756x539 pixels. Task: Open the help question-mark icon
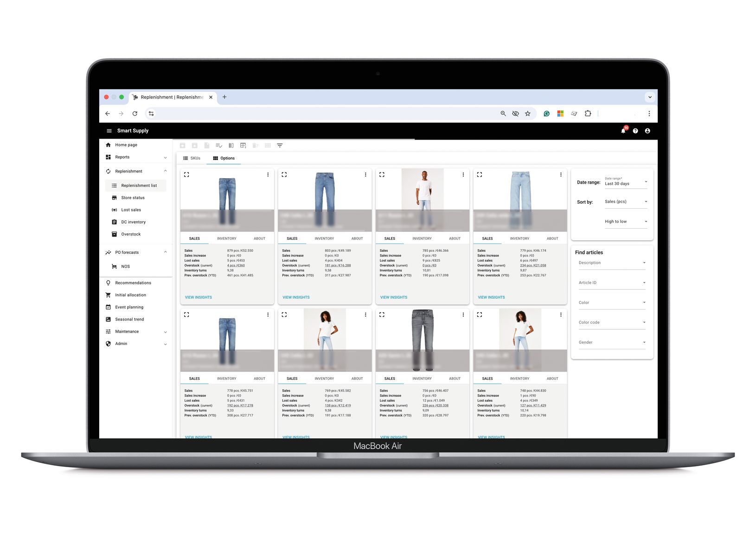[x=635, y=131]
